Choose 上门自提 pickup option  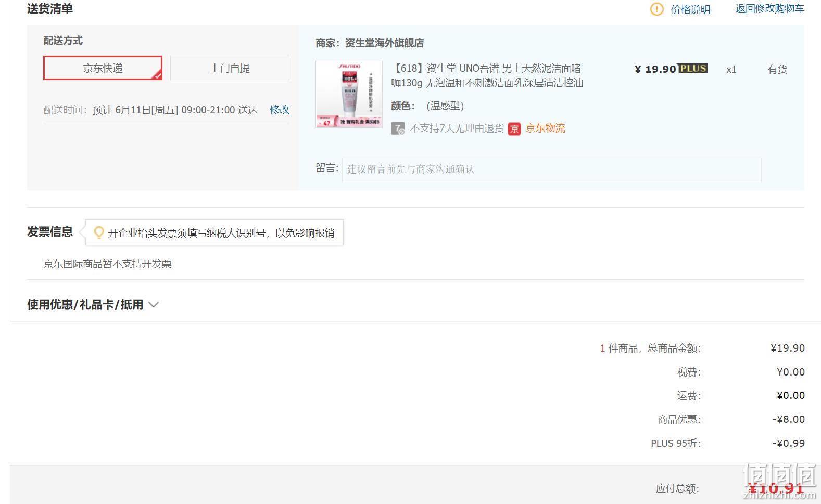pos(230,68)
